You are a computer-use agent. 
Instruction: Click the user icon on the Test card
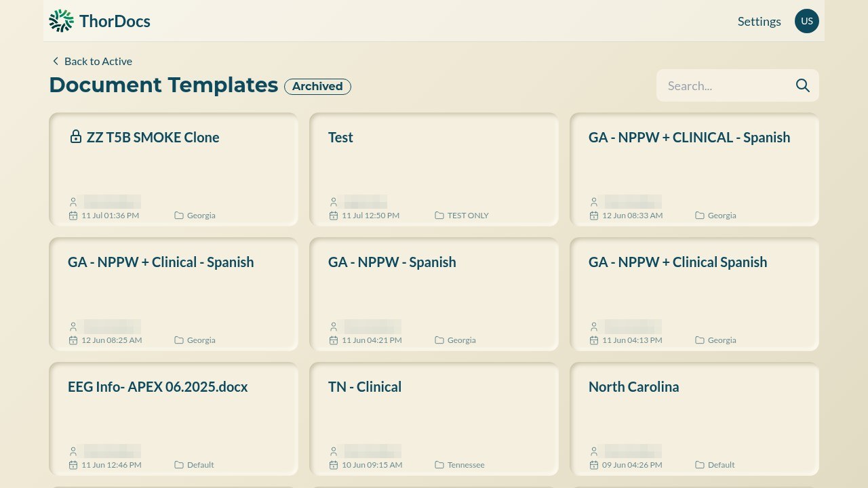point(334,202)
